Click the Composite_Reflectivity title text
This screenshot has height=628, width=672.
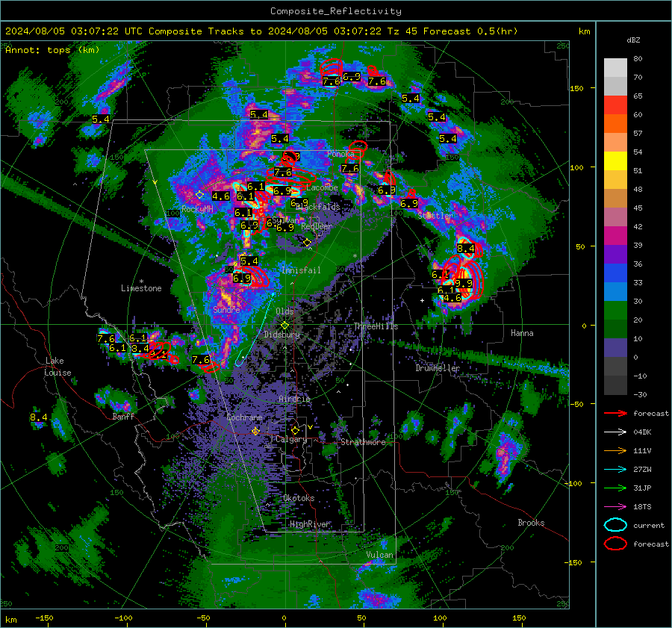(336, 11)
